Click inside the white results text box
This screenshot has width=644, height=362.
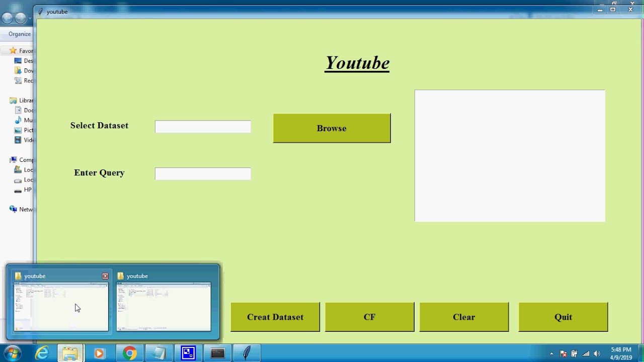[x=510, y=156]
